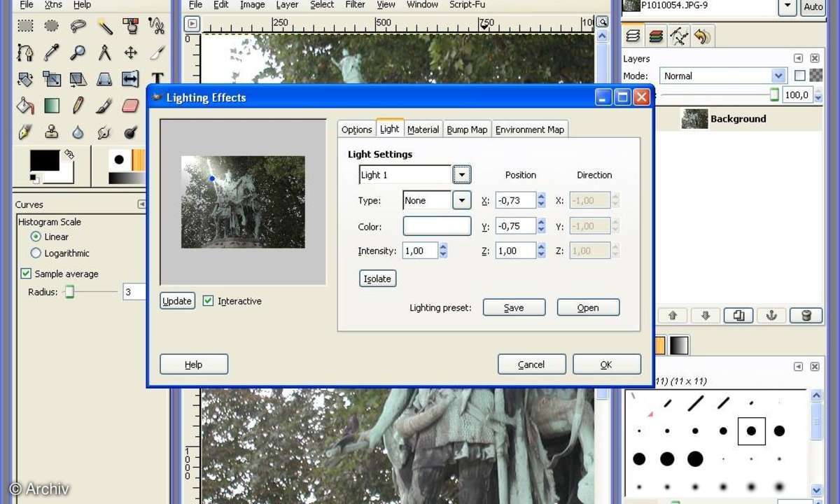Click the black foreground color swatch
This screenshot has width=840, height=504.
point(45,161)
